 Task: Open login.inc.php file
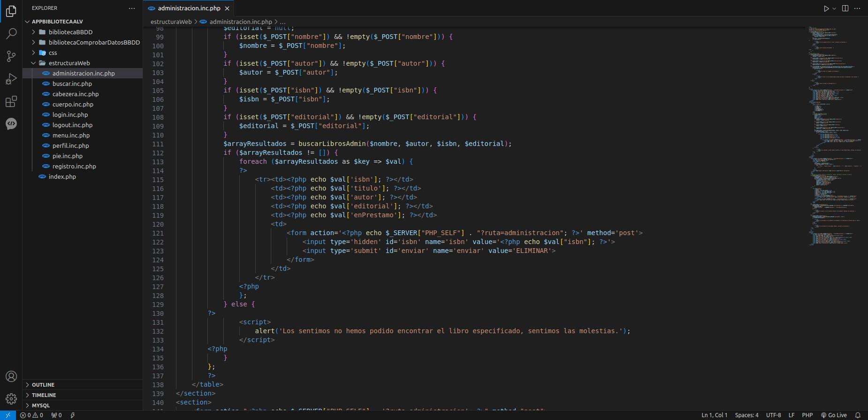pyautogui.click(x=83, y=115)
